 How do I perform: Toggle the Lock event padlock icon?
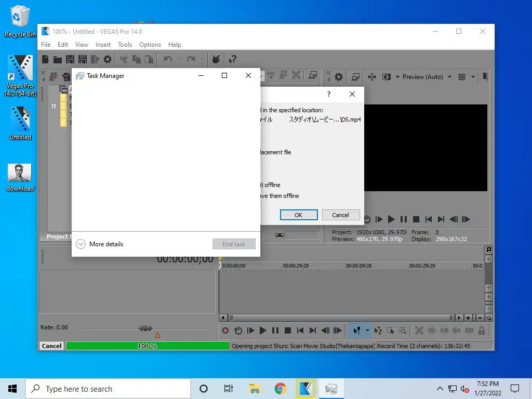(x=482, y=330)
